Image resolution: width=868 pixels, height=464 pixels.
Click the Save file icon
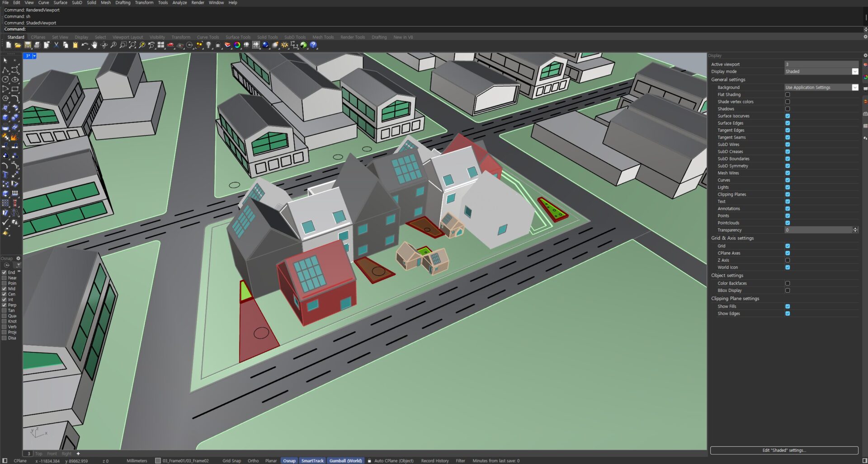click(x=28, y=45)
